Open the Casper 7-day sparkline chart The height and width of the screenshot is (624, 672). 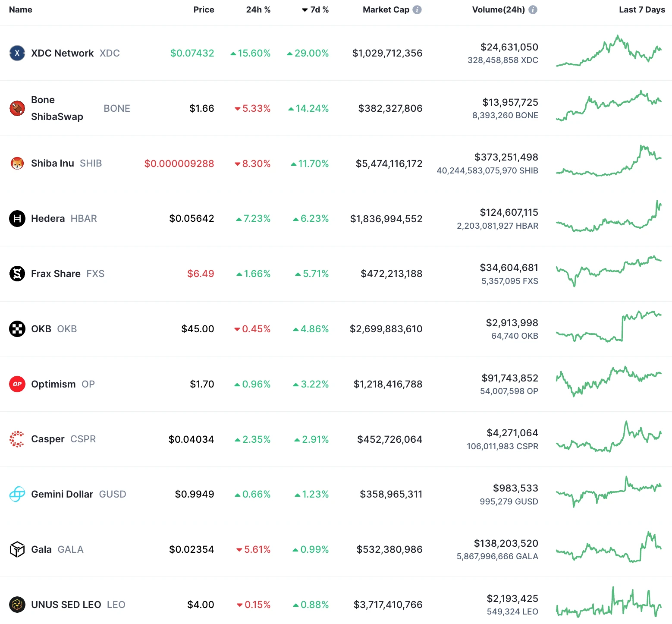point(609,437)
